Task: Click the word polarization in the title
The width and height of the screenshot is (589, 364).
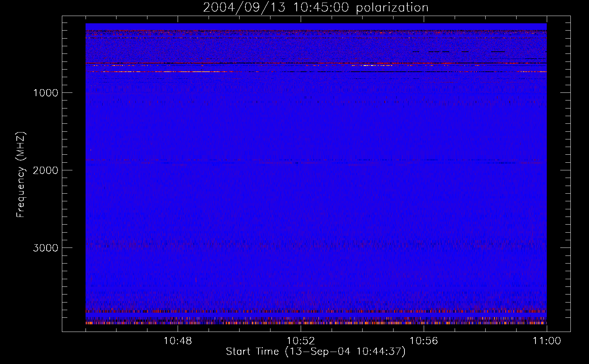Action: pos(392,8)
